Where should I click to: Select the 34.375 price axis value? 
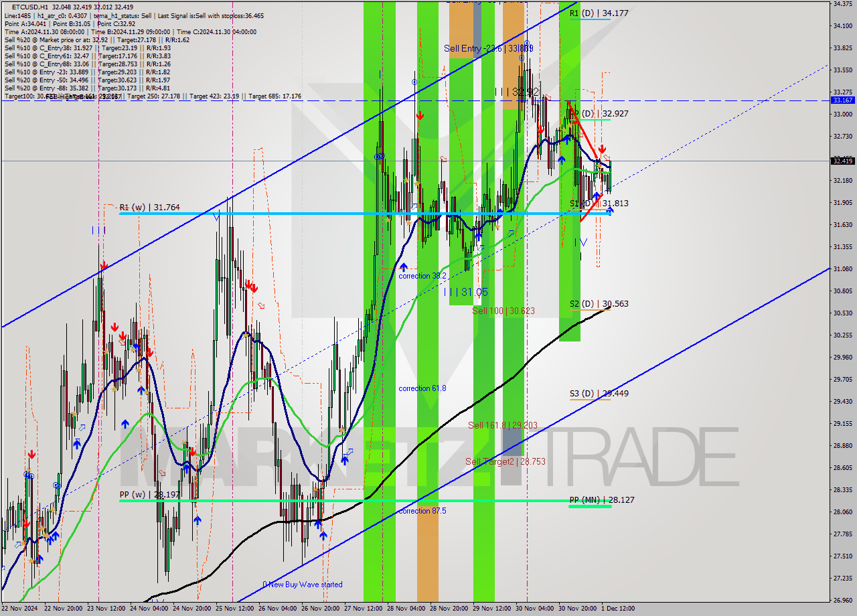coord(842,3)
